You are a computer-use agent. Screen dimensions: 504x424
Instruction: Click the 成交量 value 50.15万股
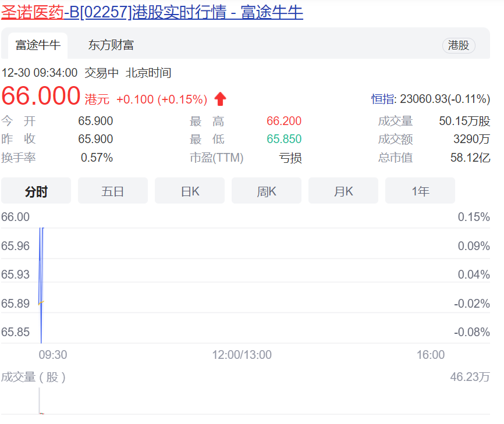coord(464,121)
